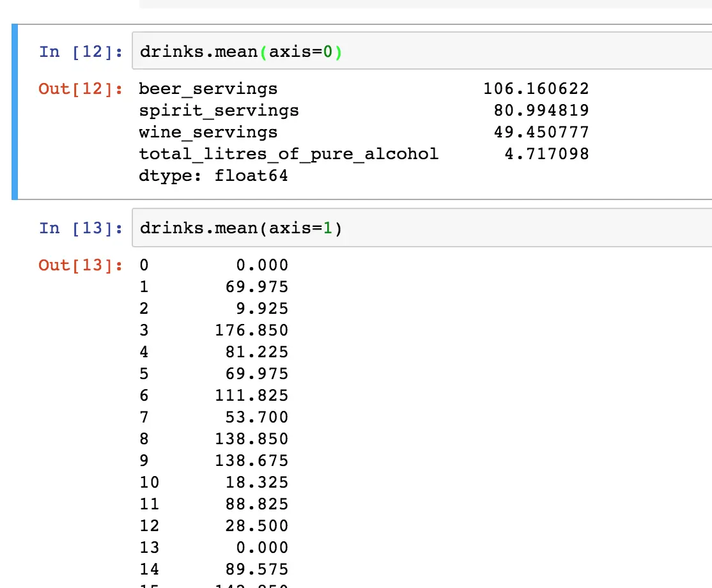Click the value 9.925 in Out[13]
Image resolution: width=712 pixels, height=588 pixels.
[x=263, y=309]
